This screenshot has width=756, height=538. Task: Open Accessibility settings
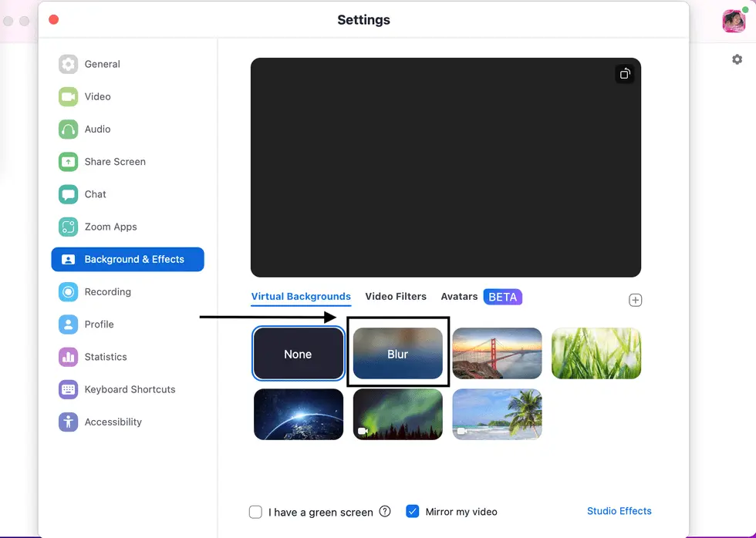pyautogui.click(x=68, y=422)
